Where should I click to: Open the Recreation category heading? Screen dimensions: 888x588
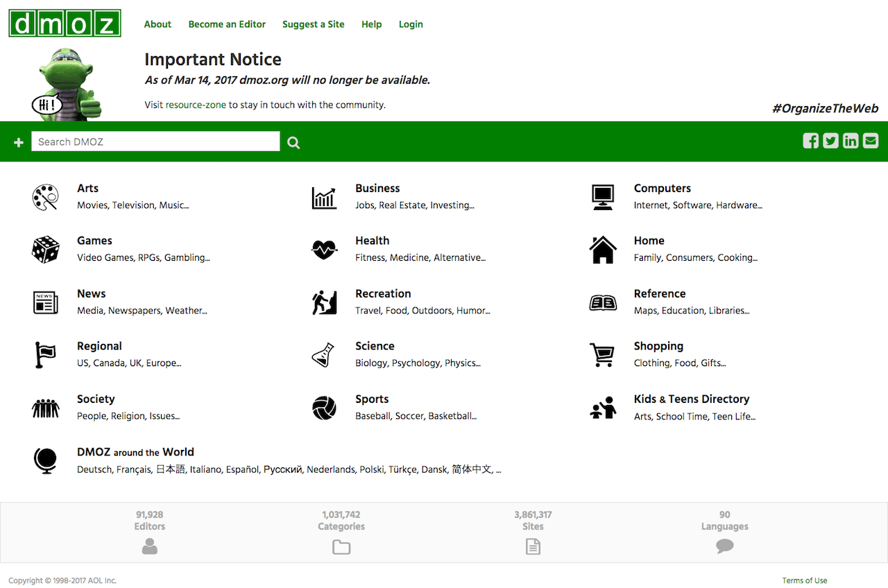click(383, 293)
